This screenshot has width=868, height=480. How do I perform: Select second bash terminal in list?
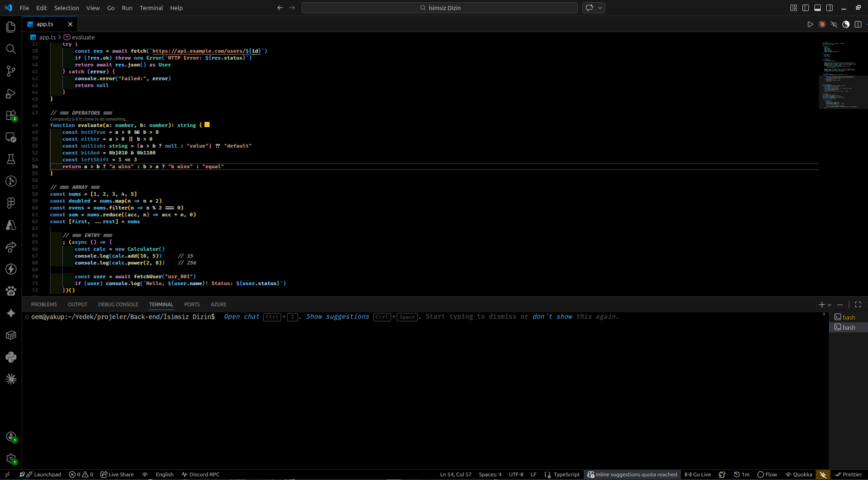coord(848,327)
